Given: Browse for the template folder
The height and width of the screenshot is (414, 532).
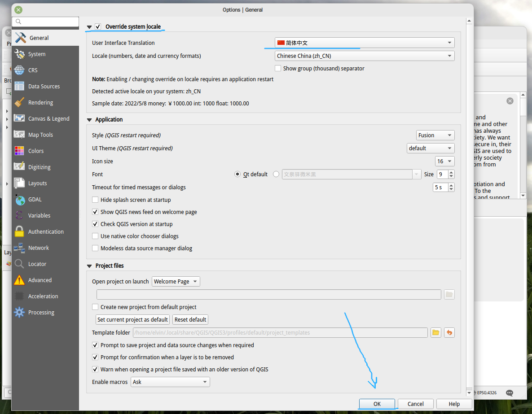Looking at the screenshot, I should 435,333.
